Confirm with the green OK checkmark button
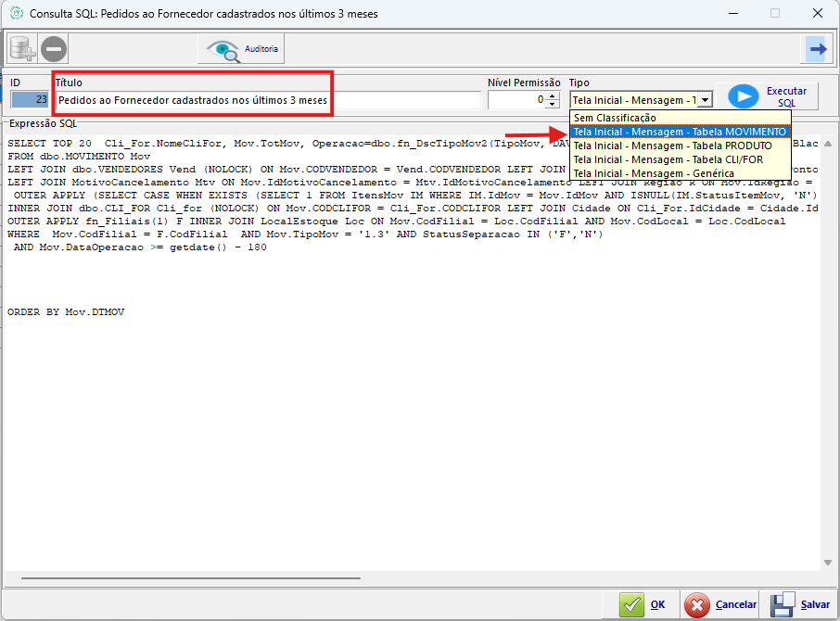 click(643, 604)
